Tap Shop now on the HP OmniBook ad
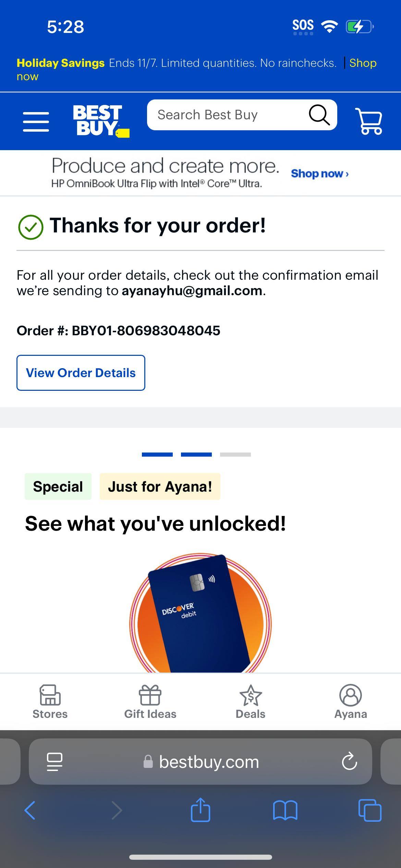The image size is (401, 868). pyautogui.click(x=319, y=173)
